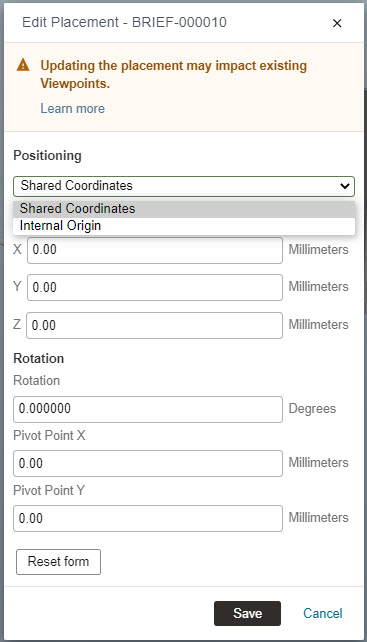
Task: Click the Reset form button
Action: point(58,562)
